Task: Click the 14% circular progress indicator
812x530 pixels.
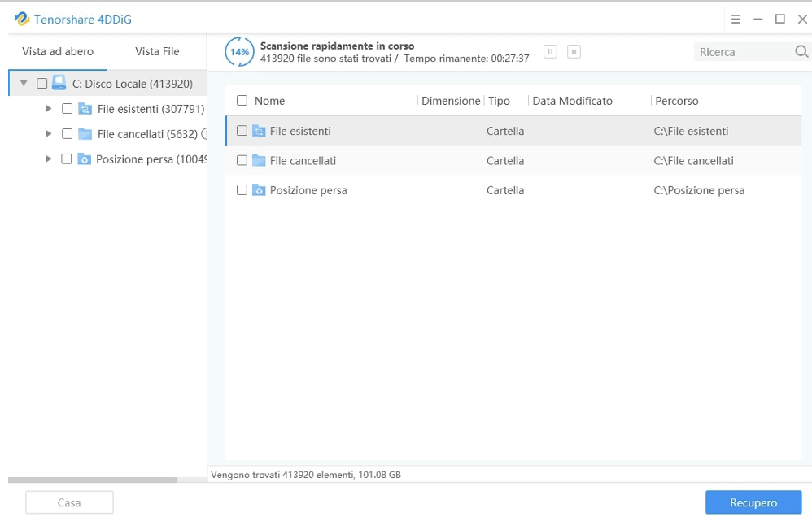Action: 238,51
